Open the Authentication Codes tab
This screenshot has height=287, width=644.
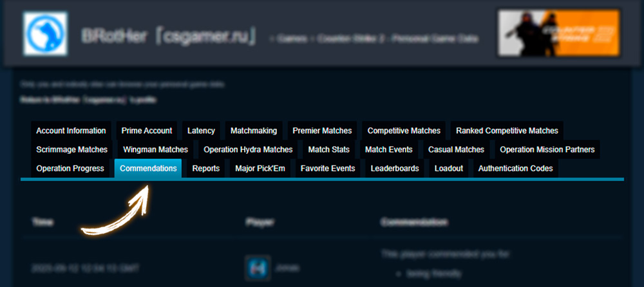[x=515, y=169]
